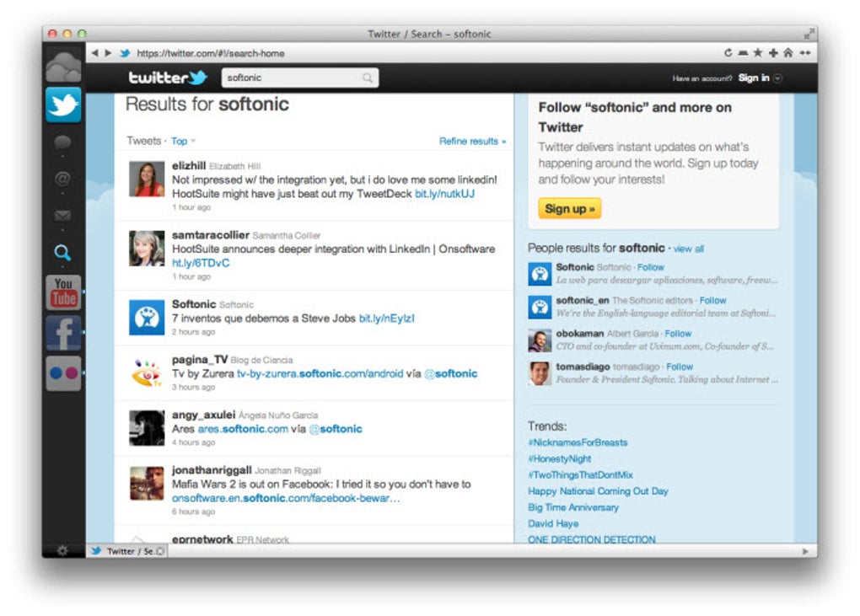Toggle fullscreen with top-right arrows icon

coord(809,34)
